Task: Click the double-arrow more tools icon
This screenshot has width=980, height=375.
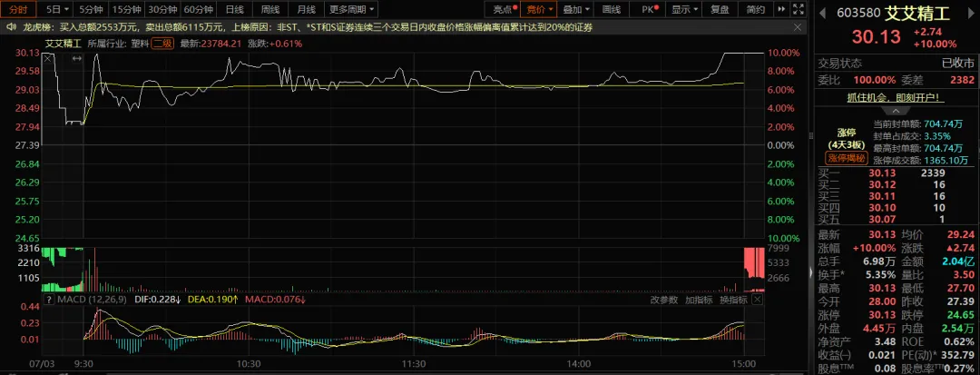Action: (780, 9)
